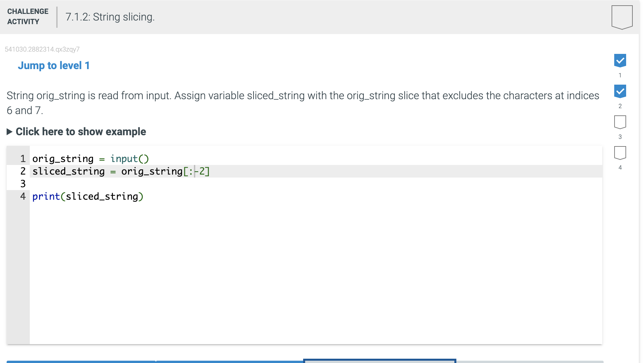This screenshot has width=644, height=363.
Task: Select the completed level 2 shield badge
Action: point(620,92)
